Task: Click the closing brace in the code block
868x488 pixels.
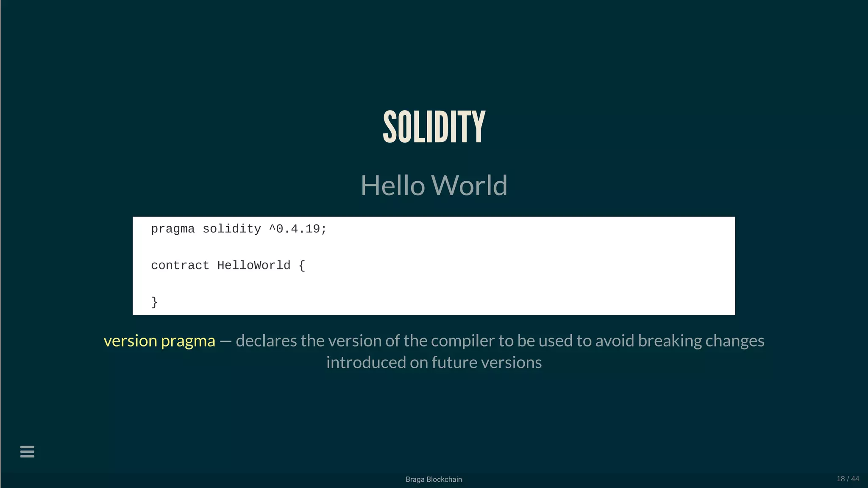Action: (x=155, y=302)
